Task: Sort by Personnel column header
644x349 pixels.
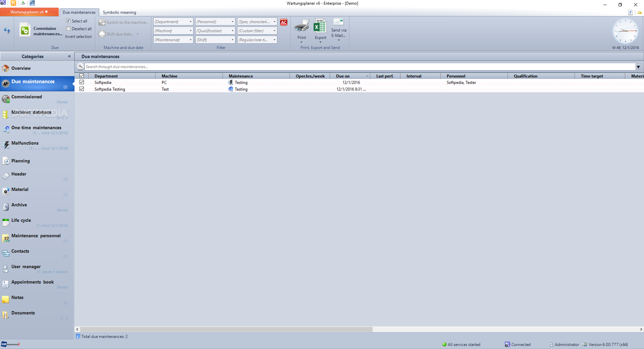Action: point(474,76)
